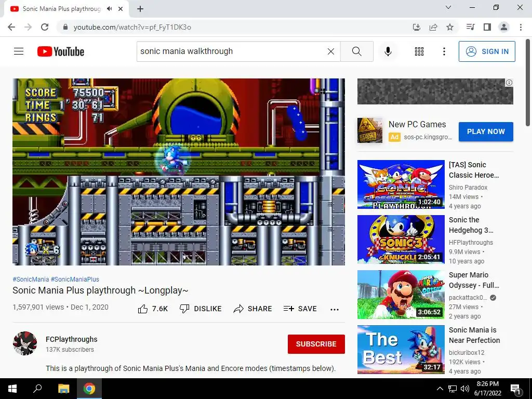Open the Chrome three-dot menu

[x=521, y=27]
